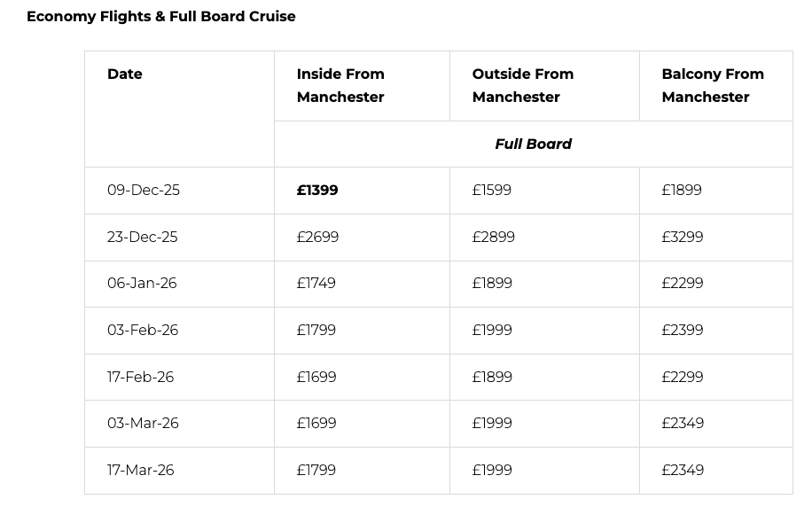Click the £3299 balcony price
Image resolution: width=812 pixels, height=507 pixels.
(x=683, y=238)
